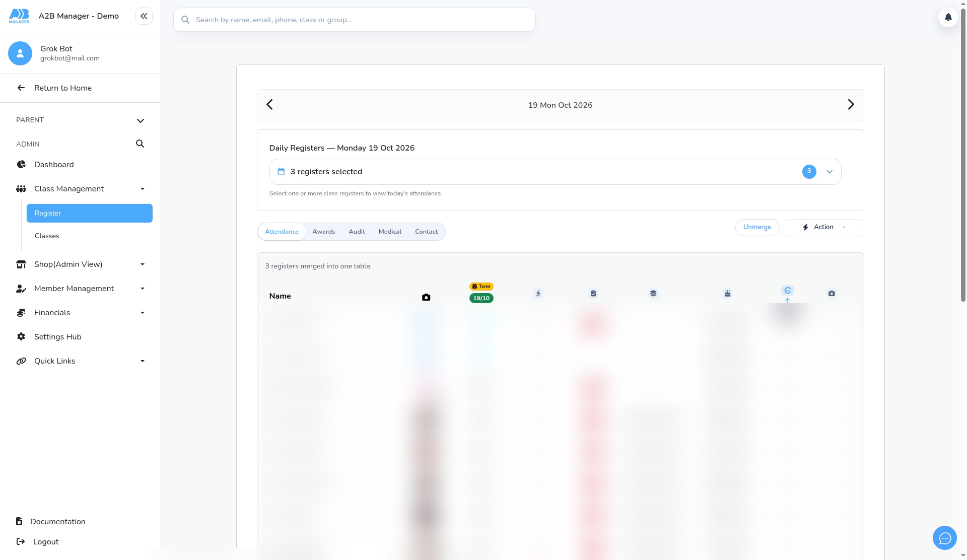Go to previous day arrow
This screenshot has width=967, height=560.
coord(269,105)
